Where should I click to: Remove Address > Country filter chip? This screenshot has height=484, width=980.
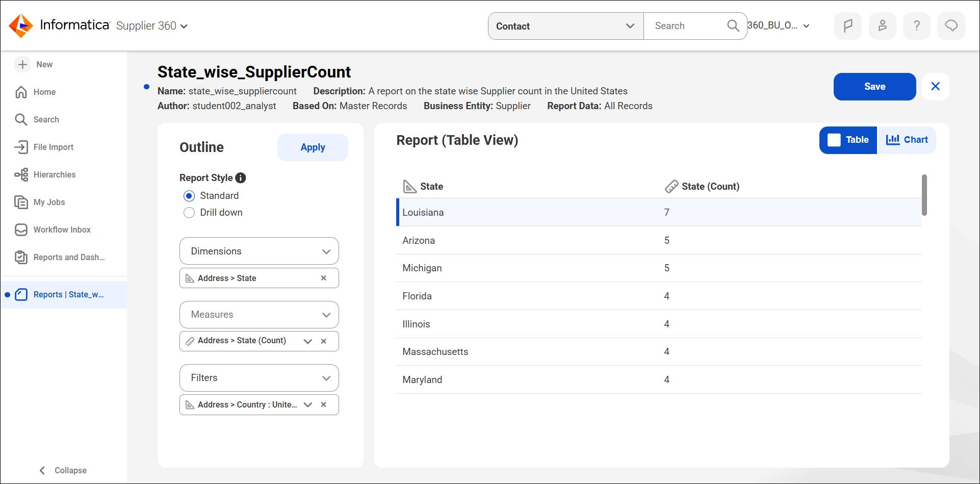click(323, 404)
